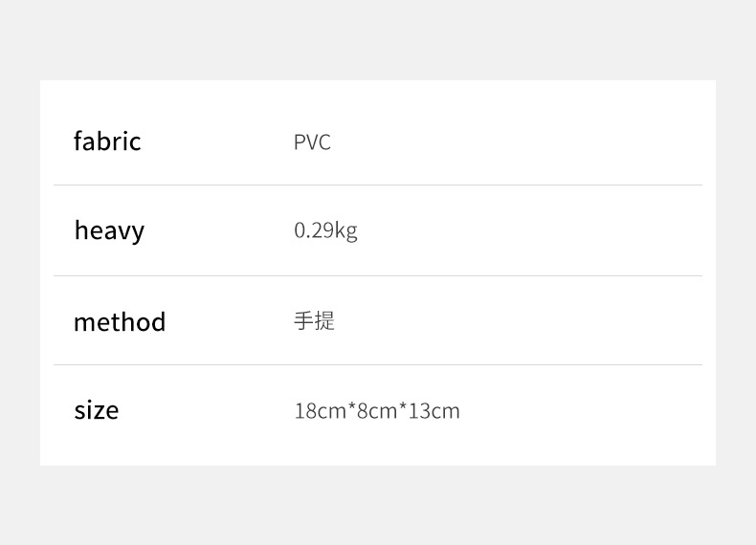
Task: Click the 手 character in the method value
Action: [303, 320]
